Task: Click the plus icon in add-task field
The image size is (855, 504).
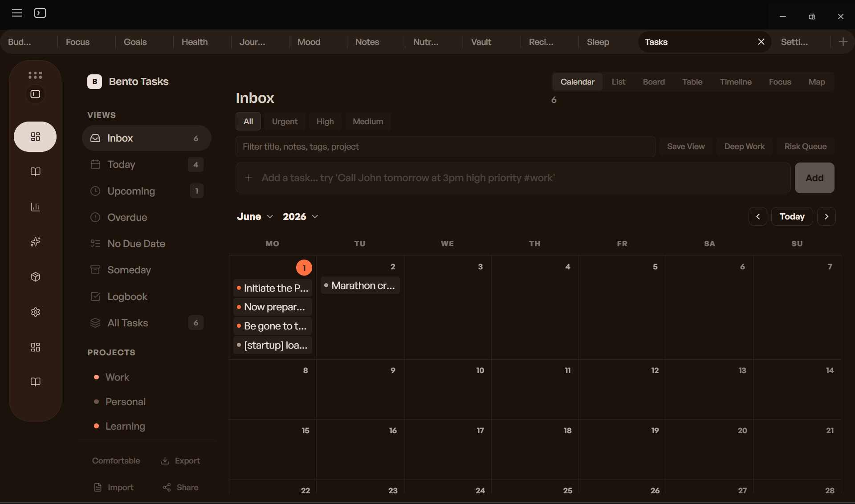Action: tap(248, 178)
